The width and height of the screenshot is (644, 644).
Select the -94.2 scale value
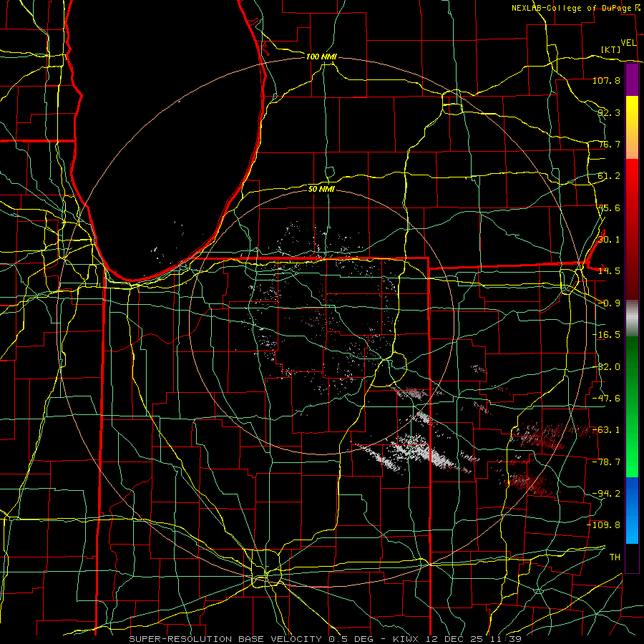point(606,493)
